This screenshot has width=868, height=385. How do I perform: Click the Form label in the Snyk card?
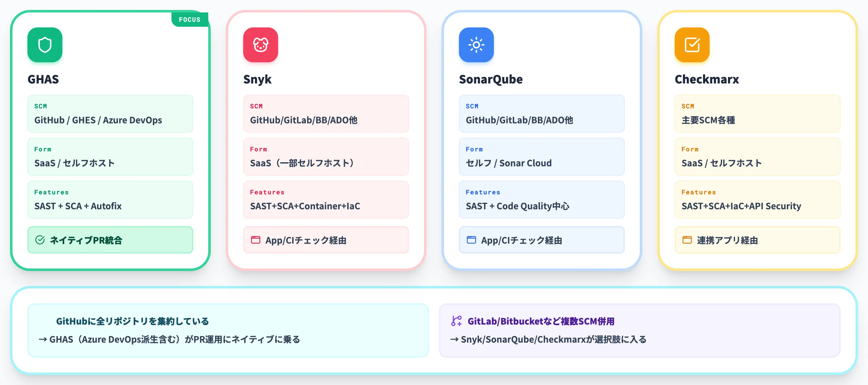coord(258,150)
